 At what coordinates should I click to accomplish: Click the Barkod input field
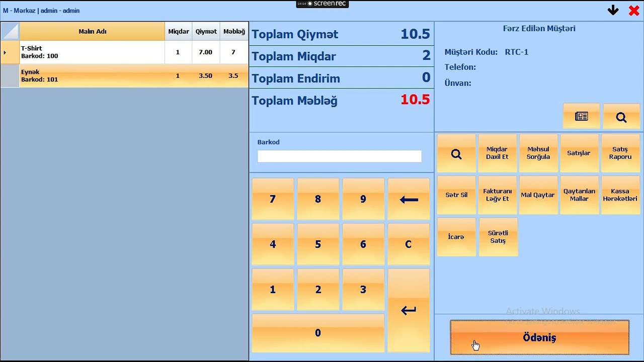[340, 156]
